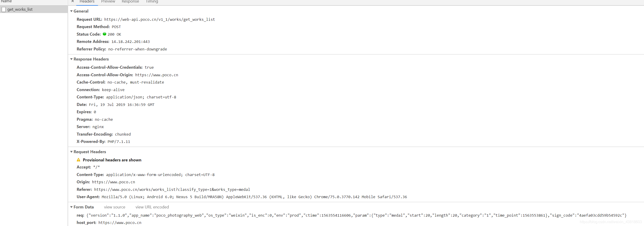644x226 pixels.
Task: Click the Name column header
Action: pos(6,2)
